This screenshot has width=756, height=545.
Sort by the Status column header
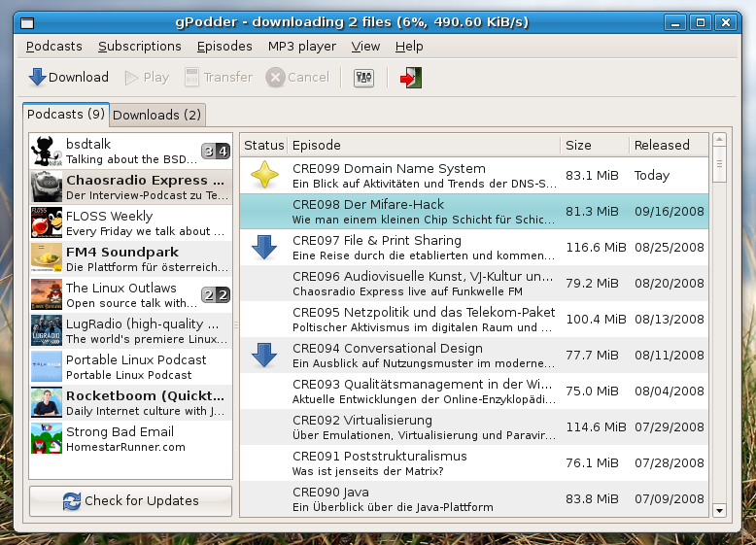point(263,145)
